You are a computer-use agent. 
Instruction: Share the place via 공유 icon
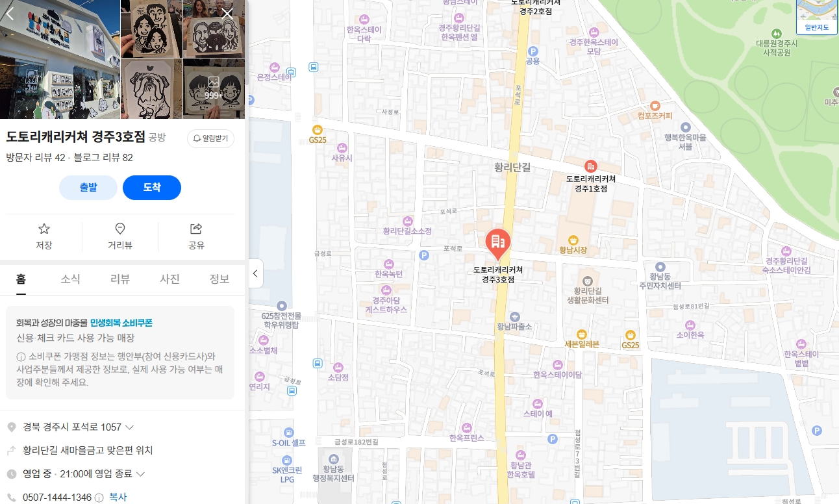[196, 236]
